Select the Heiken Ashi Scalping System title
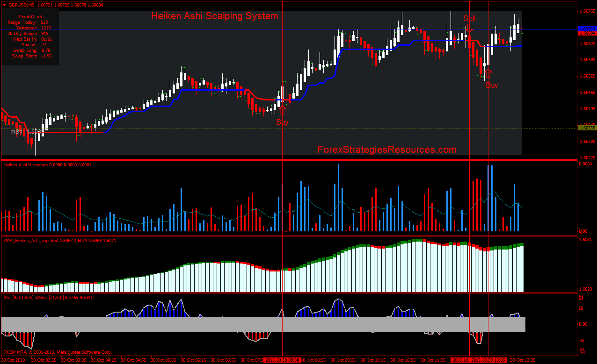The image size is (597, 364). point(215,16)
